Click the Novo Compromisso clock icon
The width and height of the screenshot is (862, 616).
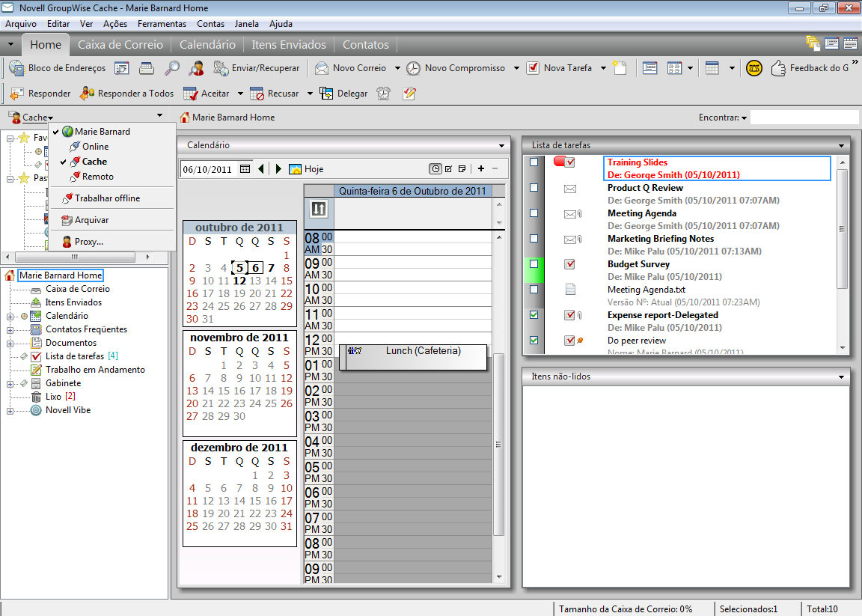(414, 68)
